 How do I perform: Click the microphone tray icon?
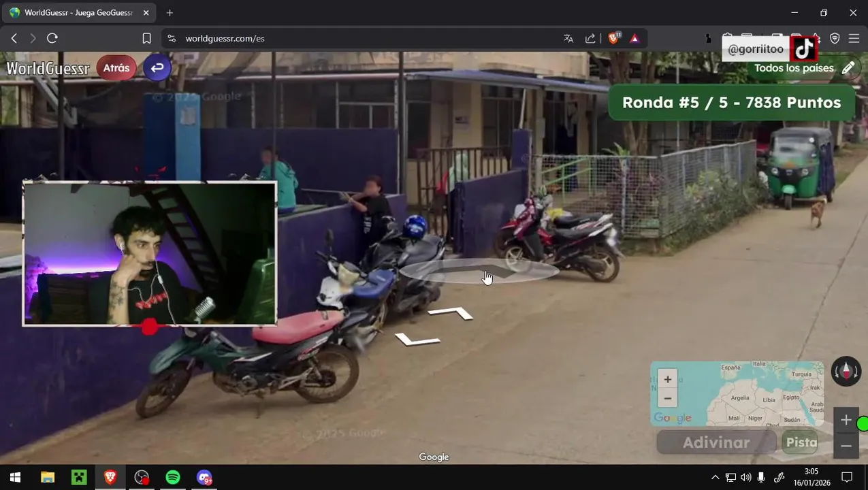(x=761, y=477)
